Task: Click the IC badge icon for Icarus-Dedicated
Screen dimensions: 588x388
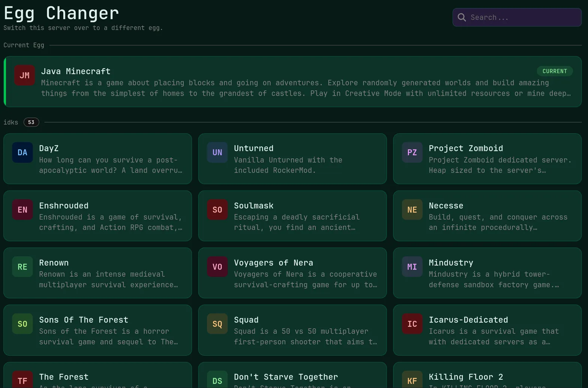Action: click(x=412, y=324)
